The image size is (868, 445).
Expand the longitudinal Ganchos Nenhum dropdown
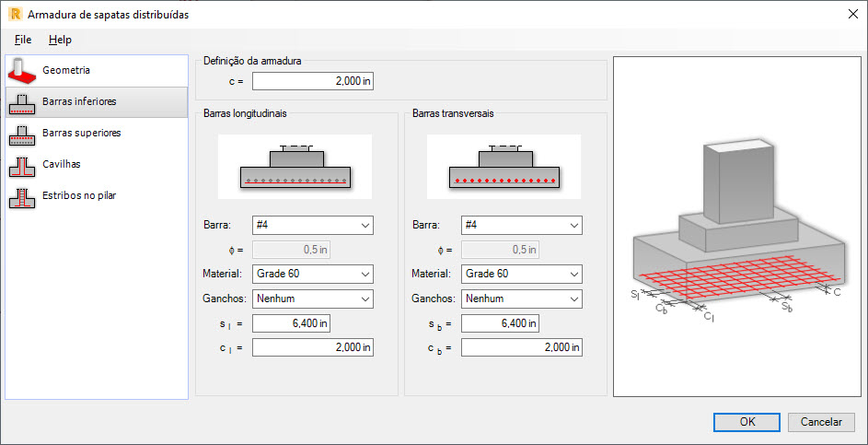[x=313, y=299]
